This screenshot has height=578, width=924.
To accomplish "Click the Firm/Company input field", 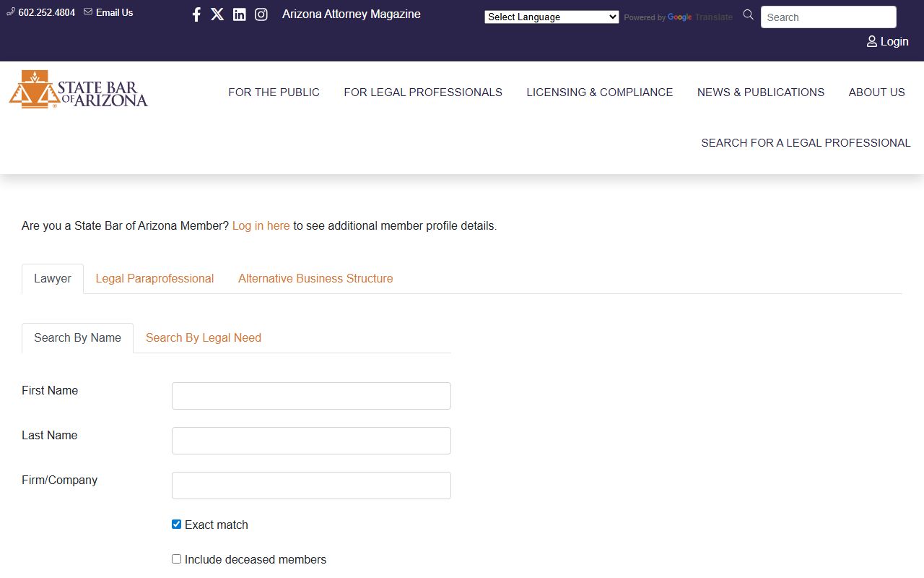I will [x=311, y=486].
